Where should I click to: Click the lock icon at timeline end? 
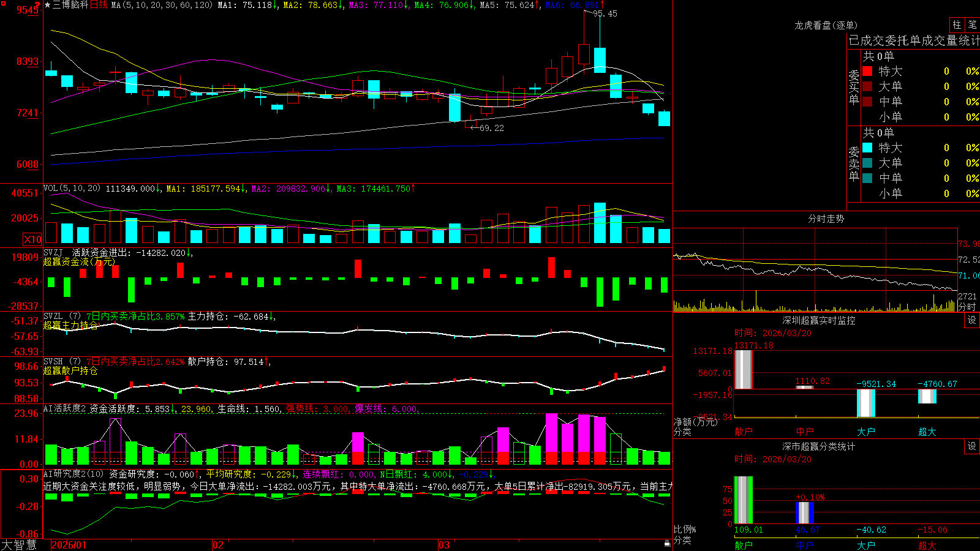668,544
